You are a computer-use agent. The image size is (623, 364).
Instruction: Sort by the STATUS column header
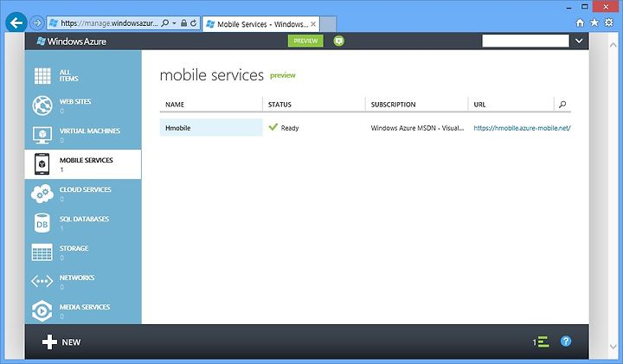pos(279,105)
